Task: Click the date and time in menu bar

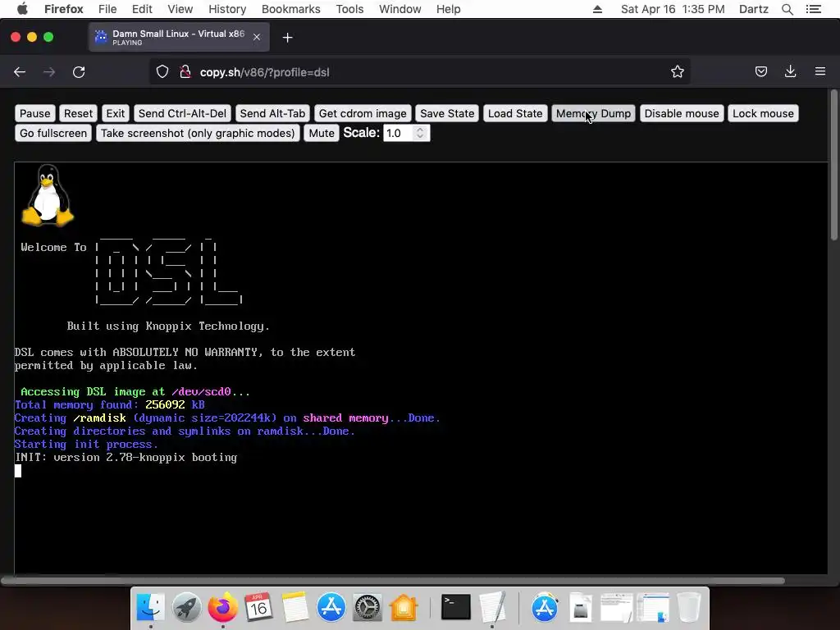Action: pos(673,9)
